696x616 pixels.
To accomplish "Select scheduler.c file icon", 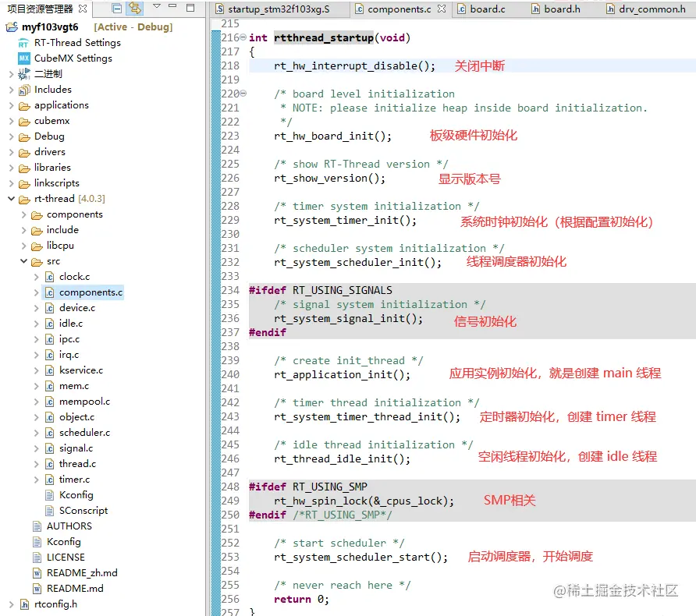I will point(50,433).
